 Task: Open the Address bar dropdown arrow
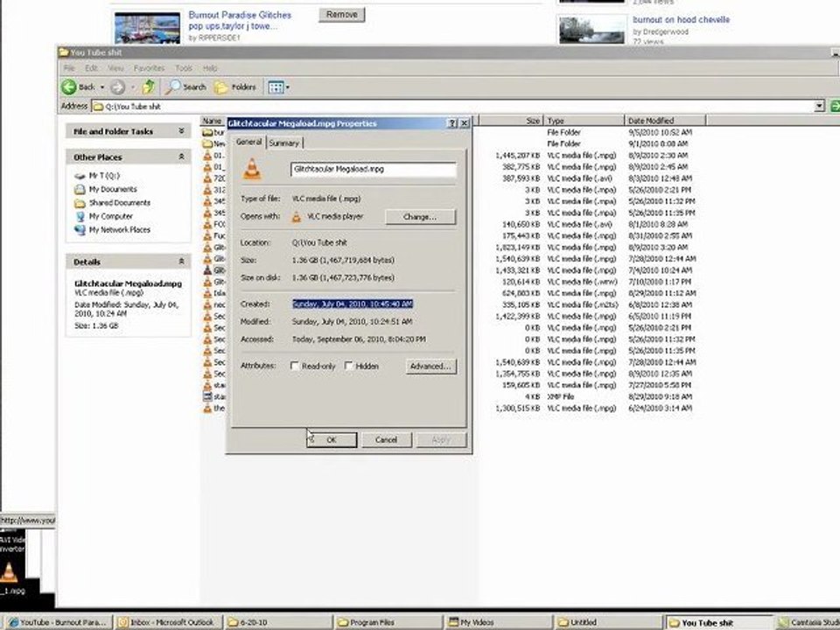(819, 106)
